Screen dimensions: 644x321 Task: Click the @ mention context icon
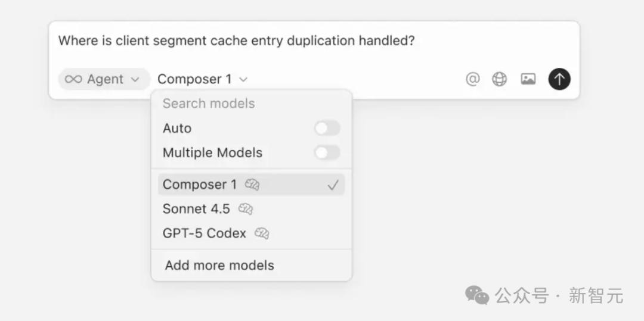(472, 79)
